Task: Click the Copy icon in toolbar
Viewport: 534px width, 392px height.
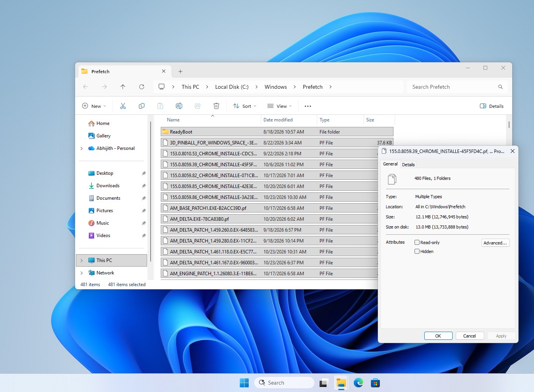Action: pos(142,106)
